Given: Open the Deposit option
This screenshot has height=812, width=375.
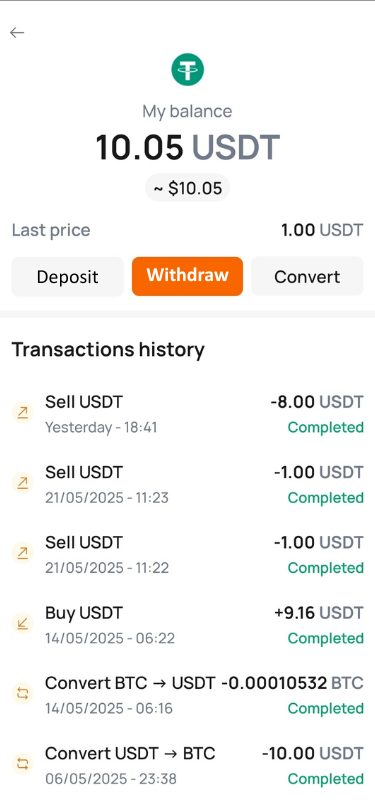Looking at the screenshot, I should tap(67, 277).
